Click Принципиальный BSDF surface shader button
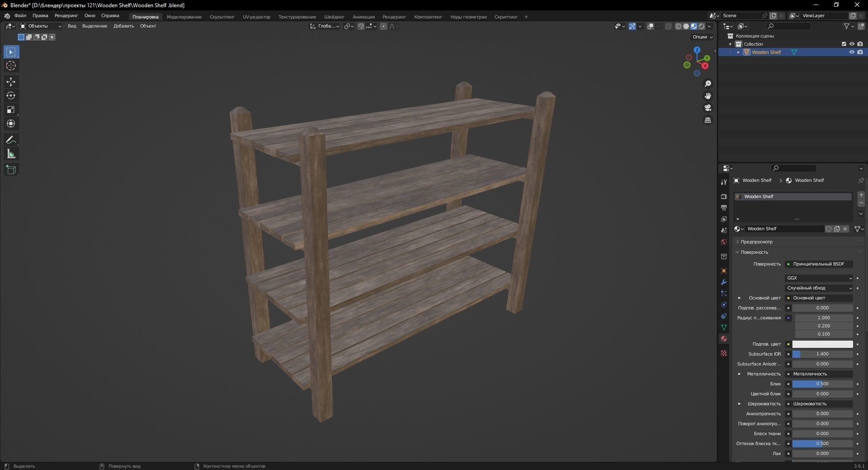868x470 pixels. pyautogui.click(x=819, y=264)
